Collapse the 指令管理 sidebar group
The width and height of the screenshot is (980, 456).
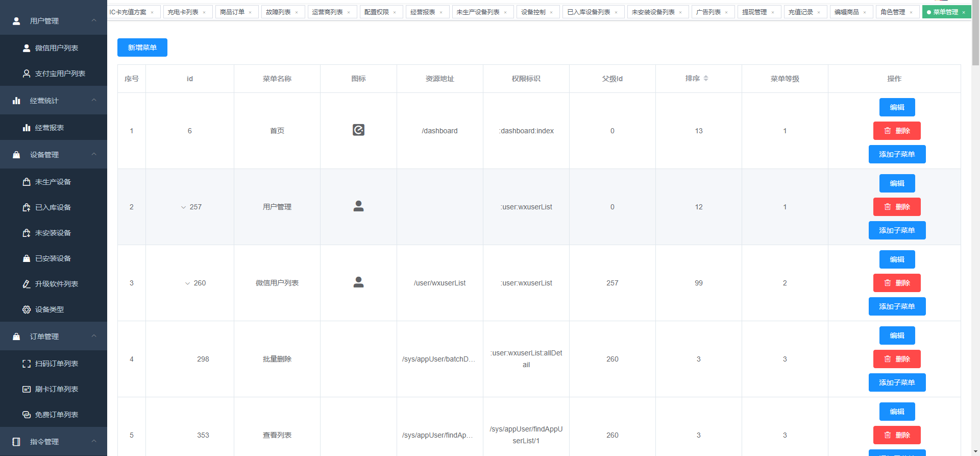coord(94,441)
